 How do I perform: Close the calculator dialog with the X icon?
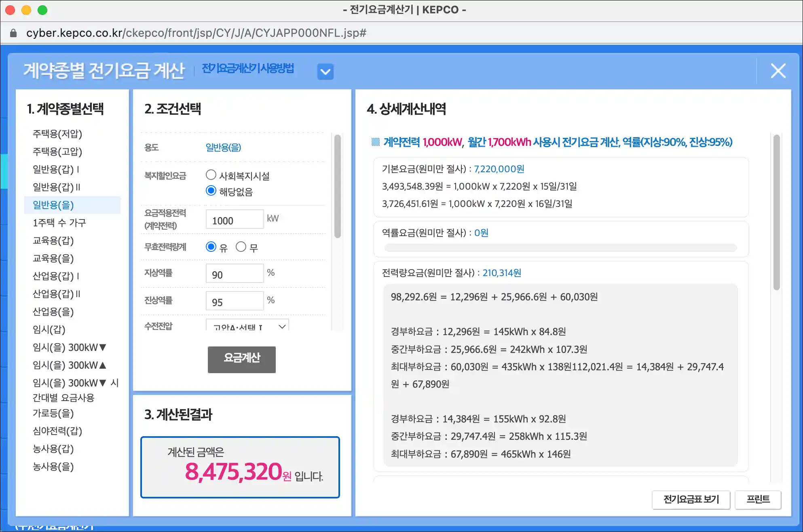click(778, 71)
